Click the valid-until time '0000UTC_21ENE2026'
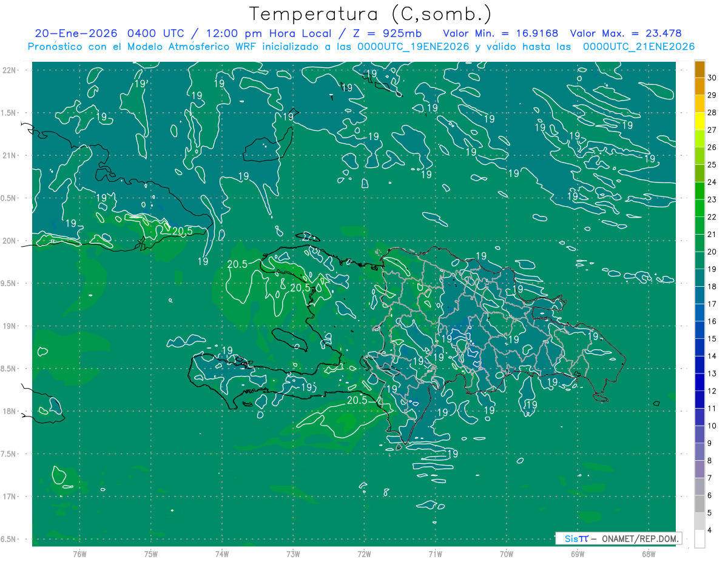 click(639, 47)
